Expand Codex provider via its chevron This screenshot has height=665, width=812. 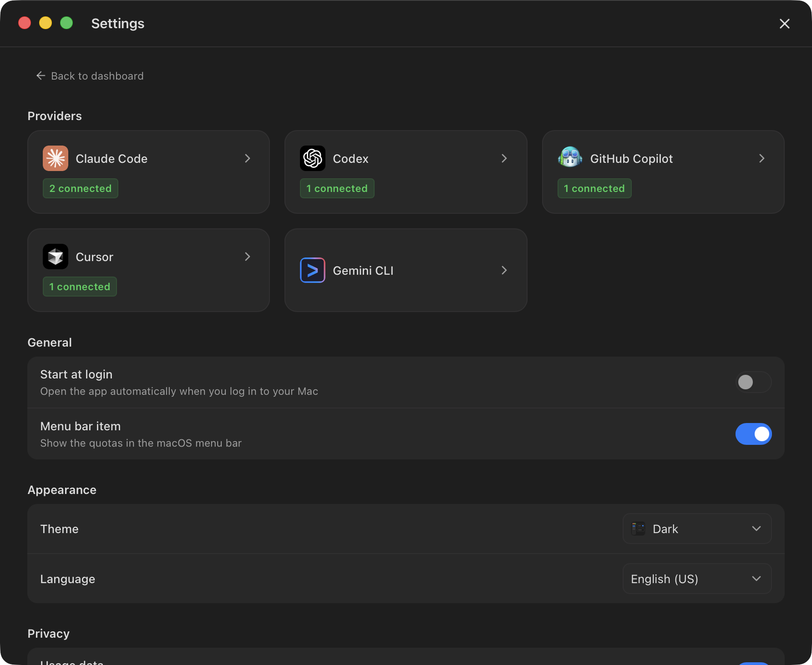(504, 158)
